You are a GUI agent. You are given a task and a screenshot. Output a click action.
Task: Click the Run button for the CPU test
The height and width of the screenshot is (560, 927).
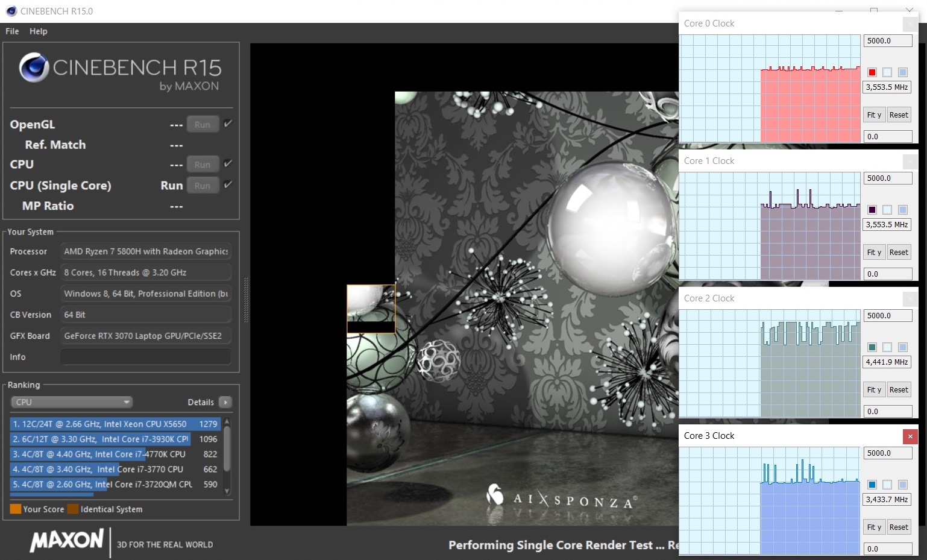point(203,165)
